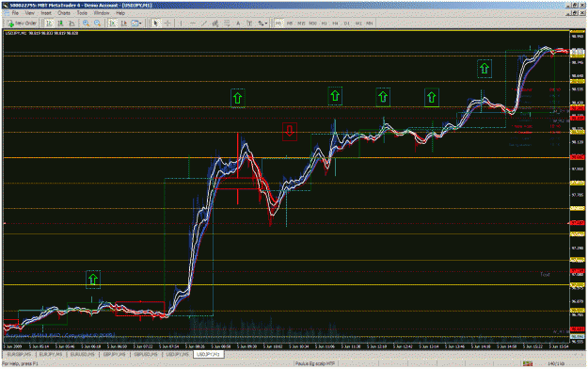Switch chart to candlesticks type

tap(60, 24)
